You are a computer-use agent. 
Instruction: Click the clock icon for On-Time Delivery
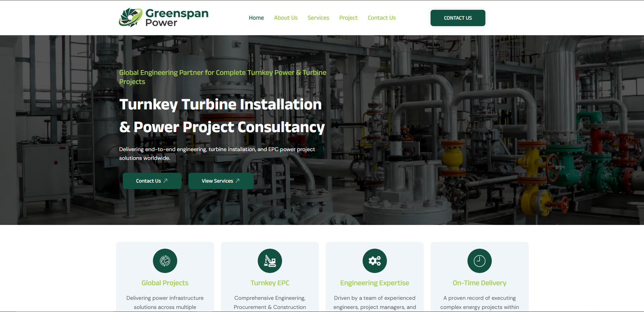coord(479,261)
